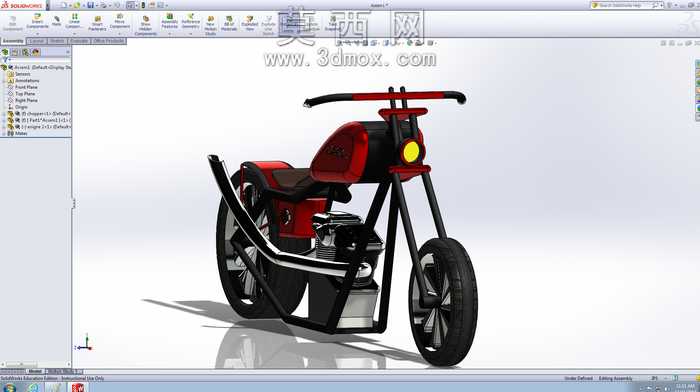Click the SolidWorks taskbar button
The image size is (700, 392).
(x=78, y=388)
